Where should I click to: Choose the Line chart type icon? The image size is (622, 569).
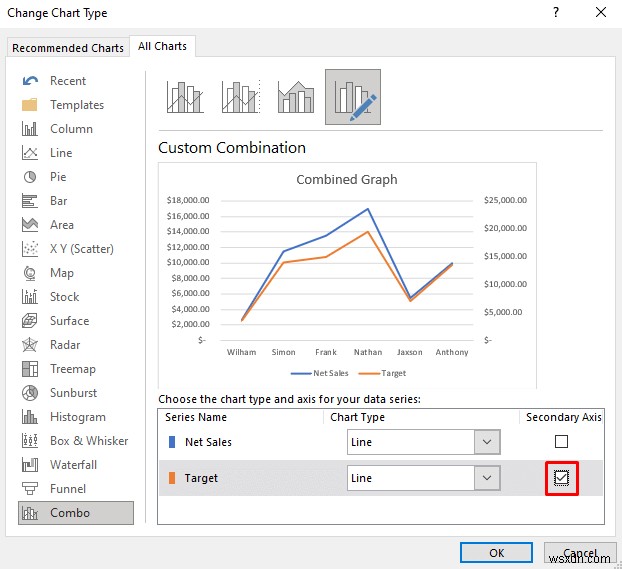[x=30, y=153]
